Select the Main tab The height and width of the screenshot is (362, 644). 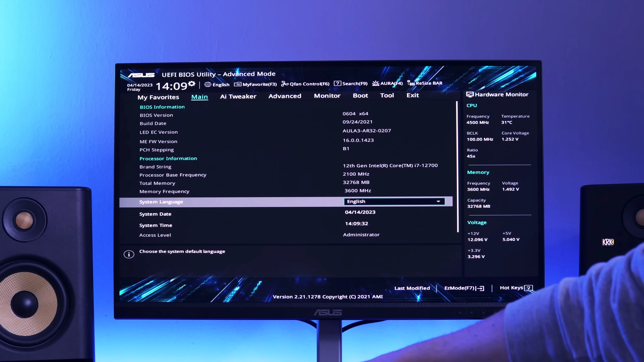coord(200,97)
